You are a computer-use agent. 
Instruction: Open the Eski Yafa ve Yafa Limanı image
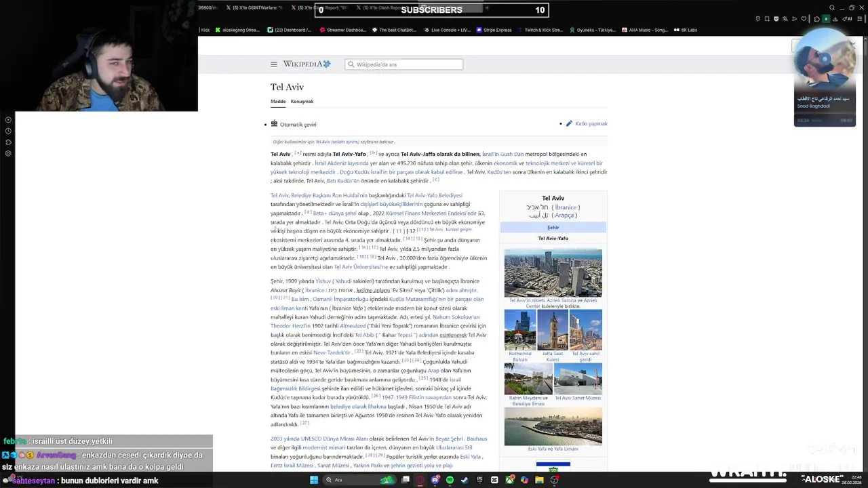(x=553, y=426)
